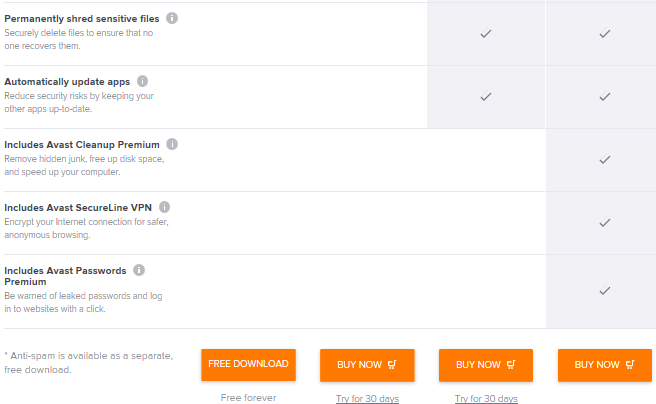Click the checkmark for Avast Passwords Premium
Viewport: 656px width, 404px height.
coord(605,290)
